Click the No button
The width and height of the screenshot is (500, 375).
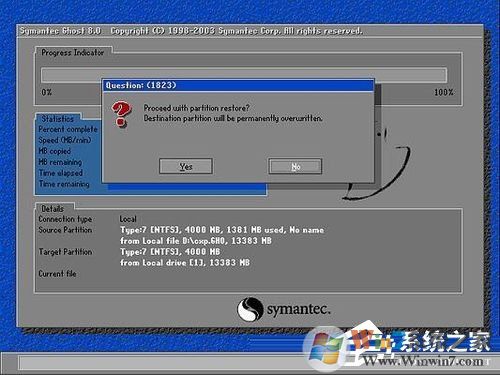coord(295,166)
